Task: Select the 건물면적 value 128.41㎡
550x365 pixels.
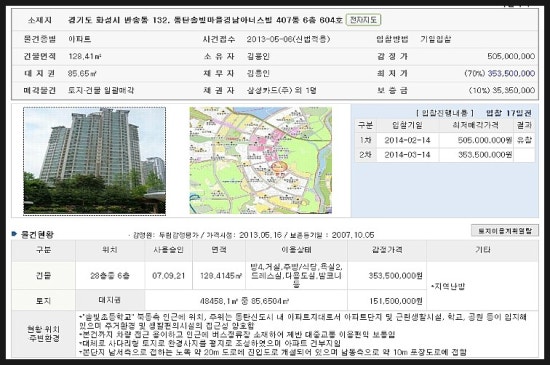Action: (85, 56)
